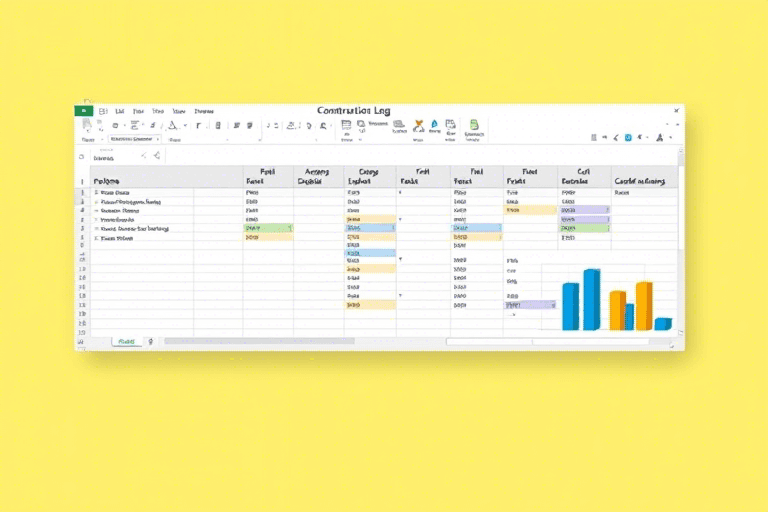This screenshot has width=768, height=512.
Task: Click the blue square icon at ribbon right
Action: [x=628, y=137]
